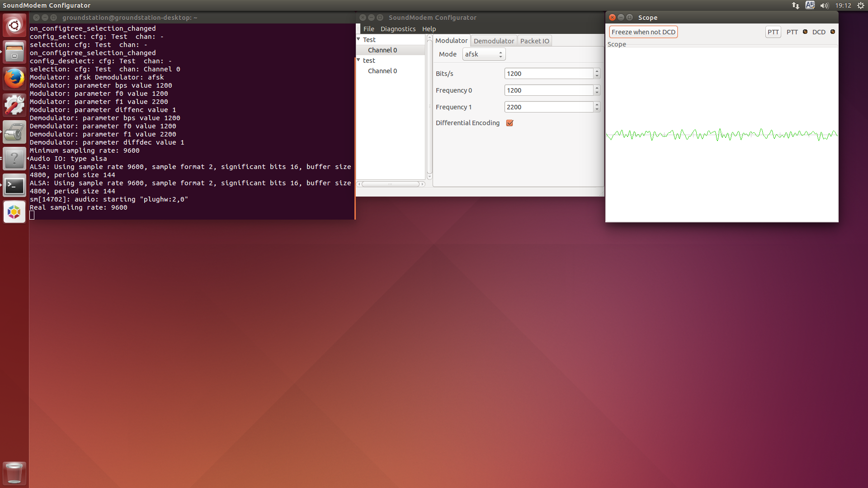The height and width of the screenshot is (488, 868).
Task: Select the Test configuration entry
Action: (x=369, y=40)
